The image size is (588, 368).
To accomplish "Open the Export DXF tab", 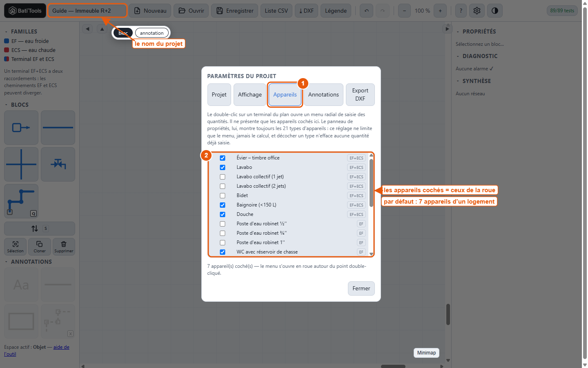I will click(360, 94).
